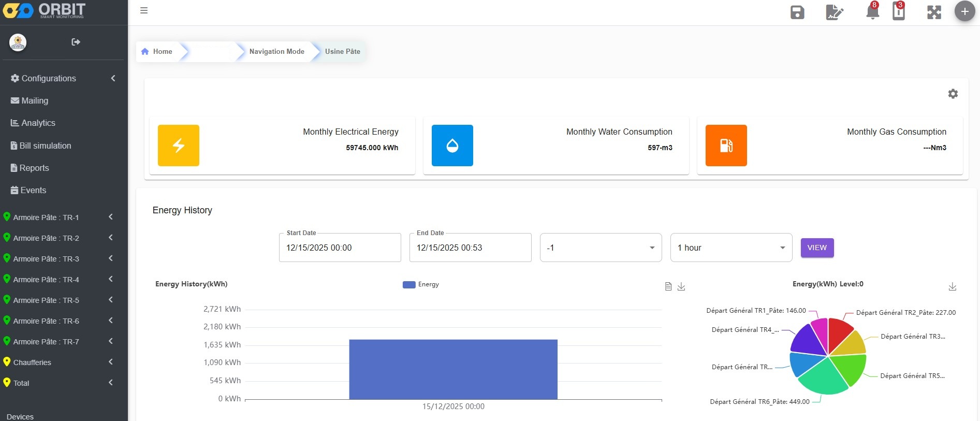Click the green TR6 pie slice
Viewport: 980px width, 421px height.
(x=823, y=378)
